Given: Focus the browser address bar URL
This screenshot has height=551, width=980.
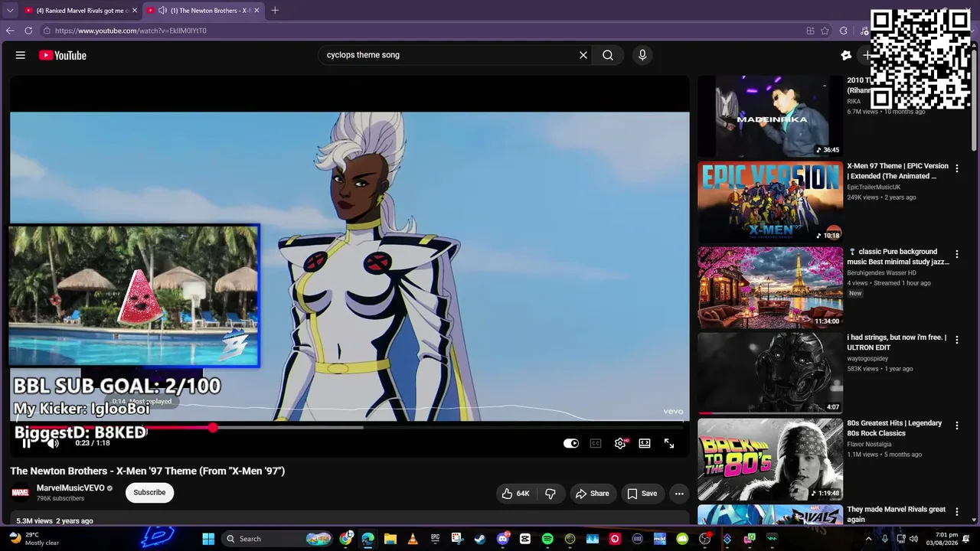Looking at the screenshot, I should coord(131,31).
